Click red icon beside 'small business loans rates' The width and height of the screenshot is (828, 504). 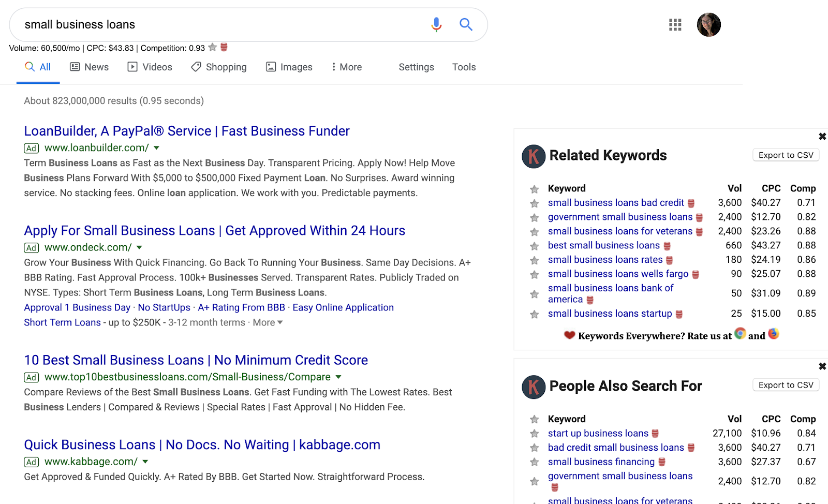pyautogui.click(x=669, y=260)
